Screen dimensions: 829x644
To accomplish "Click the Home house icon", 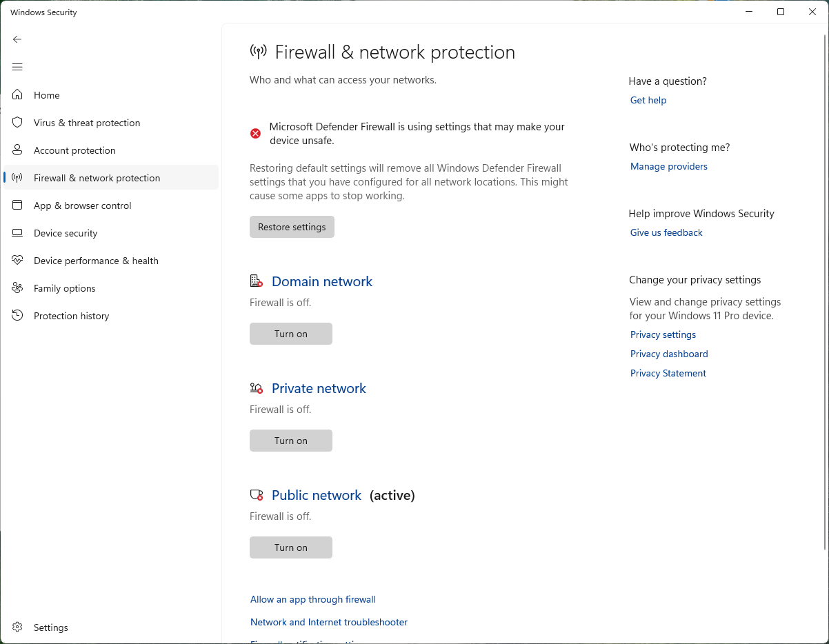I will click(18, 95).
